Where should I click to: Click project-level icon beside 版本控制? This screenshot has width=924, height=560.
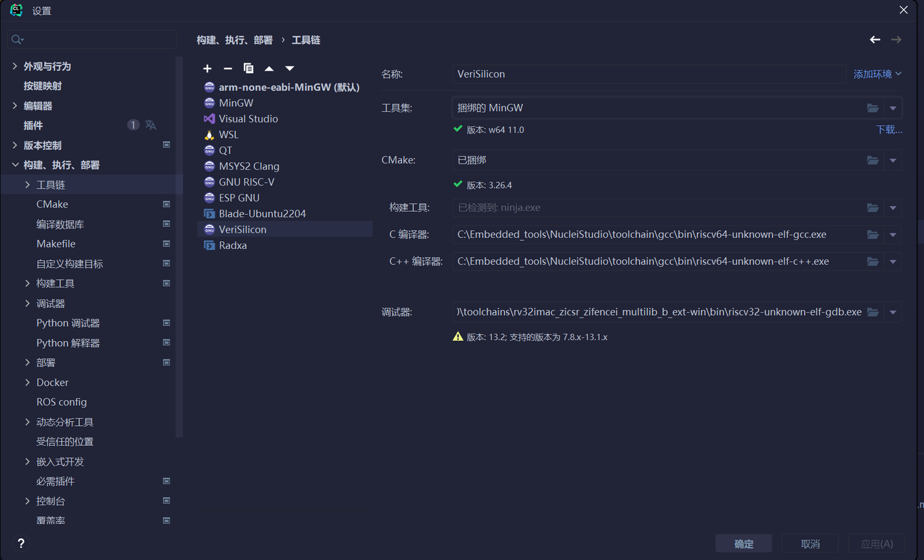(167, 145)
